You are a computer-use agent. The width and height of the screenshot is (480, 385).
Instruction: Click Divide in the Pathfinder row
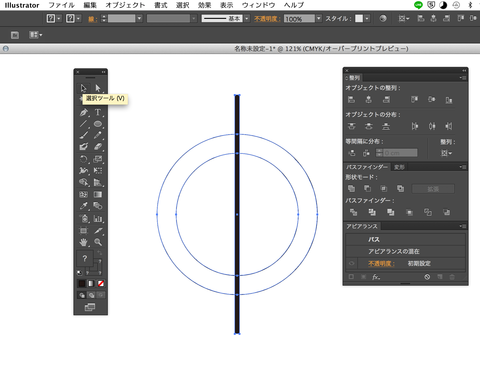[x=353, y=212]
